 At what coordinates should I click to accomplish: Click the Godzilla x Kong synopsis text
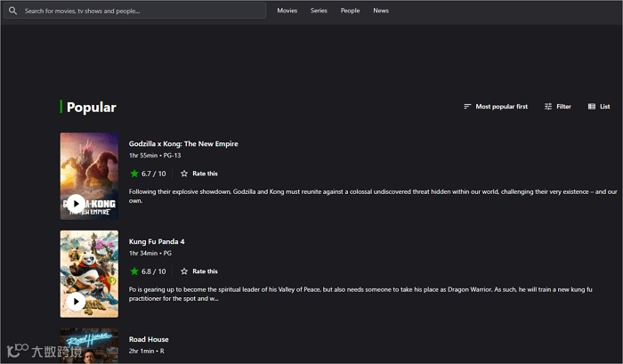point(373,196)
